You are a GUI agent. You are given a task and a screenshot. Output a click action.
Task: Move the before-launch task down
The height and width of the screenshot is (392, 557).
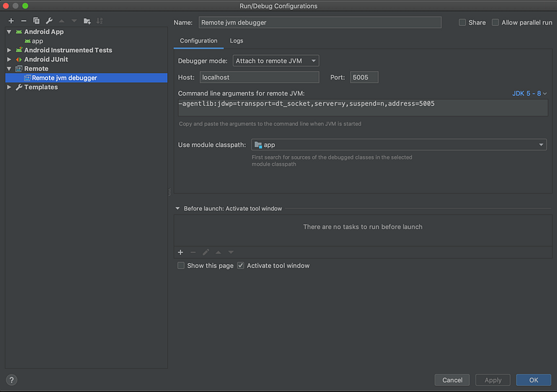[x=231, y=252]
